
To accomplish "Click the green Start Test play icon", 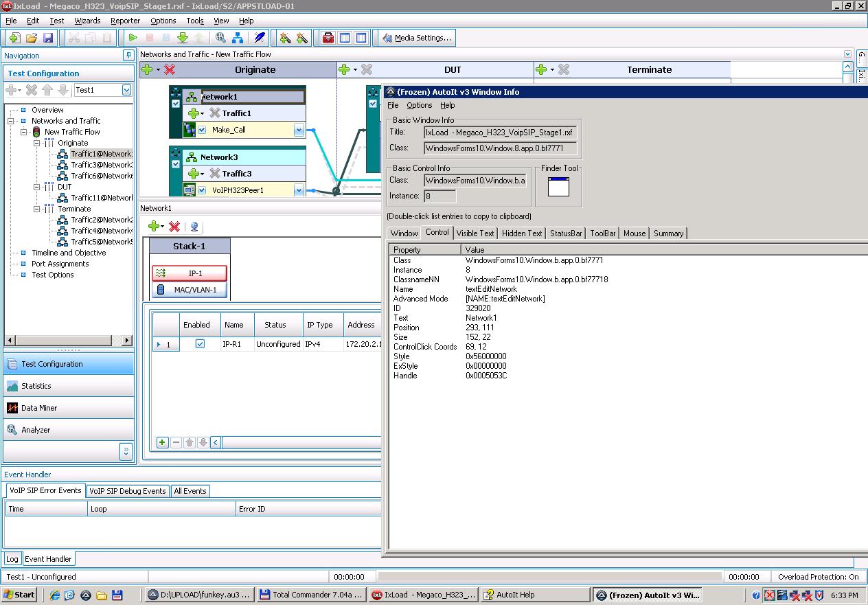I will click(x=133, y=38).
